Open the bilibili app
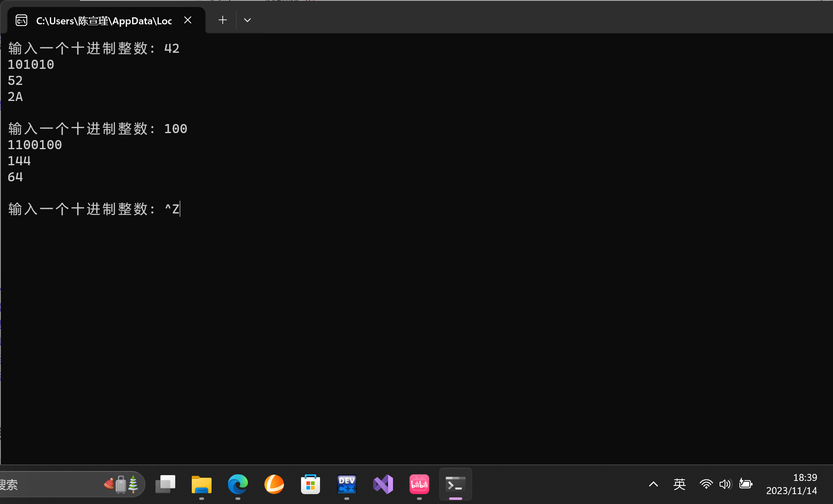This screenshot has height=504, width=833. (419, 484)
